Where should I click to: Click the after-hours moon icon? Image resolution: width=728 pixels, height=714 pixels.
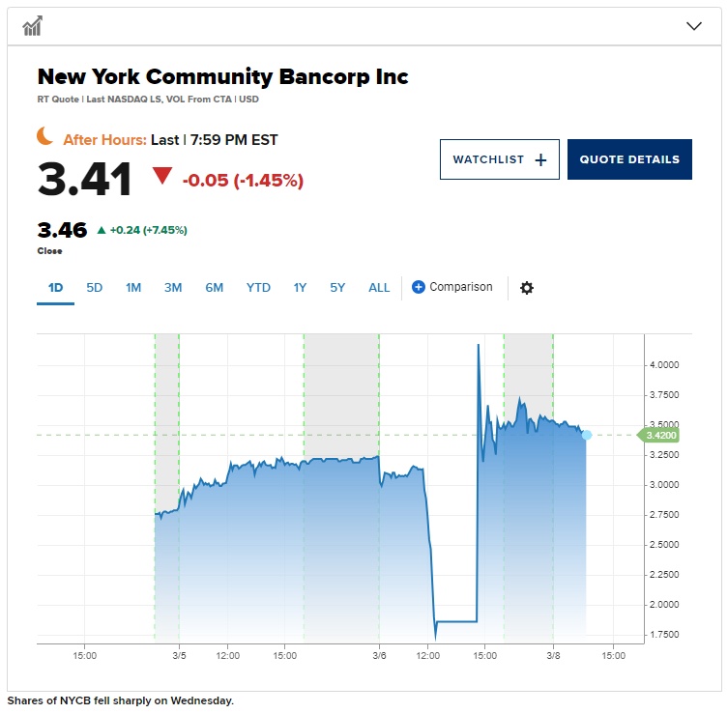(x=45, y=136)
